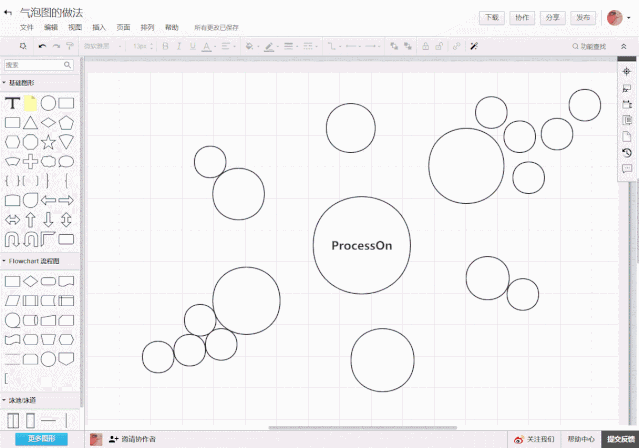639x448 pixels.
Task: Select the right arrow shape
Action: pyautogui.click(x=66, y=200)
